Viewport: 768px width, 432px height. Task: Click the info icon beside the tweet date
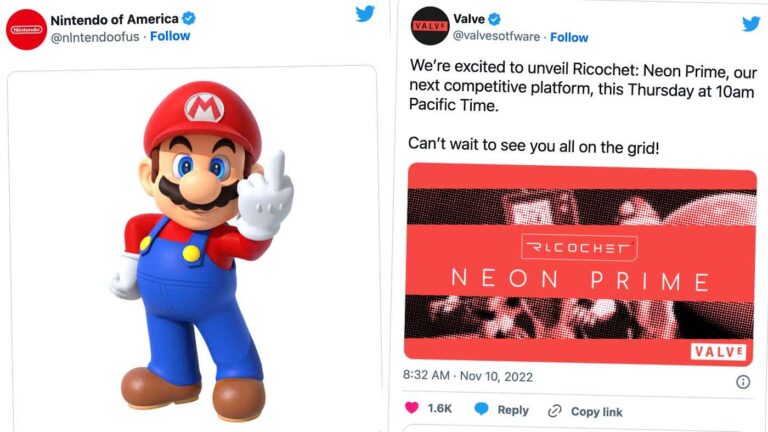tap(743, 381)
